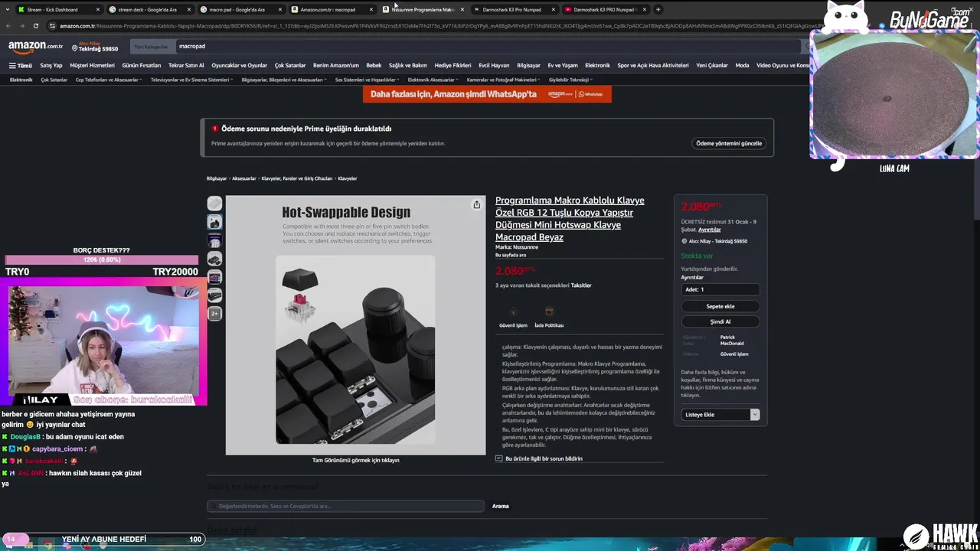Open Günün Fırsatları in nav bar
The image size is (980, 551).
click(x=142, y=66)
